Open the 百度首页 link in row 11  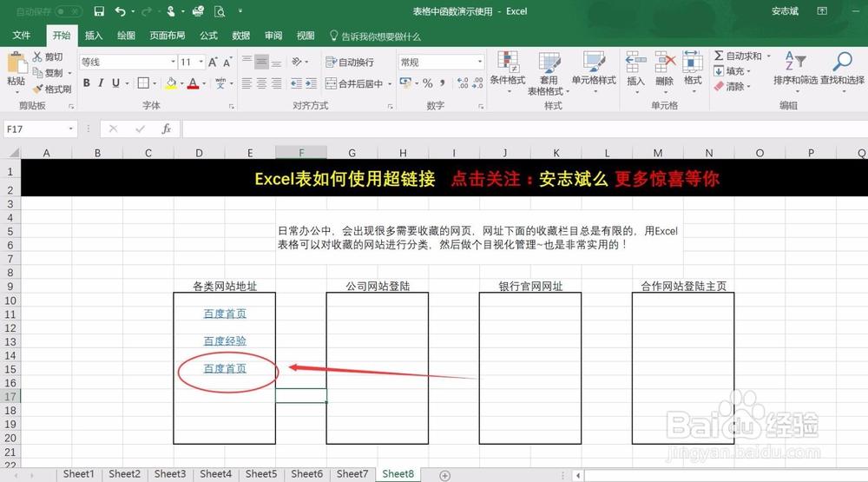tap(225, 314)
